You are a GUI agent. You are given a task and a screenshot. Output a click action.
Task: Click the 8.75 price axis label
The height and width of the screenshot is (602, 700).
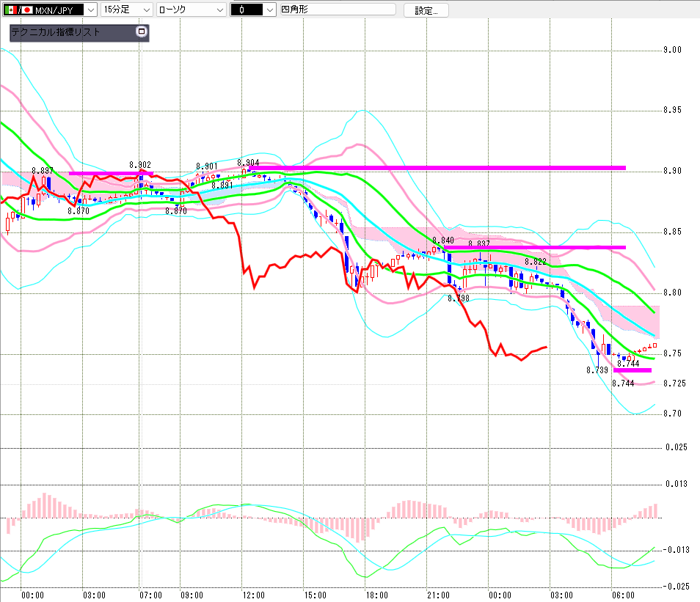[x=672, y=353]
